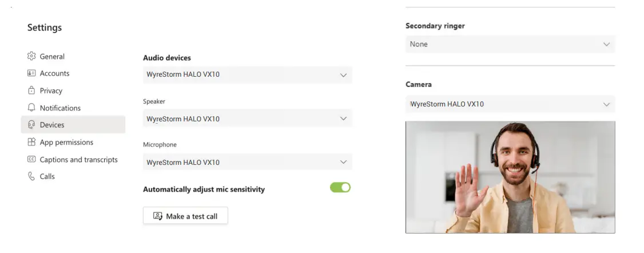Open the Privacy settings tab
The image size is (644, 253).
click(x=51, y=90)
